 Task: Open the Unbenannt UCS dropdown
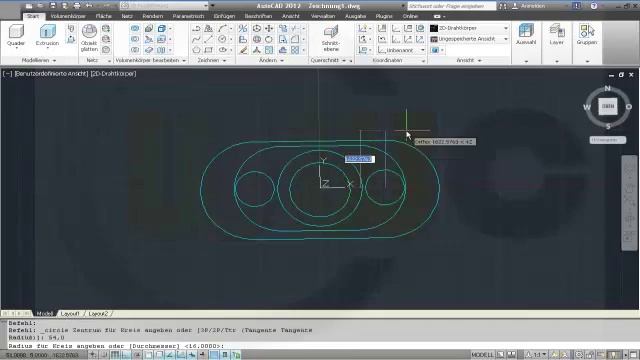[x=402, y=50]
